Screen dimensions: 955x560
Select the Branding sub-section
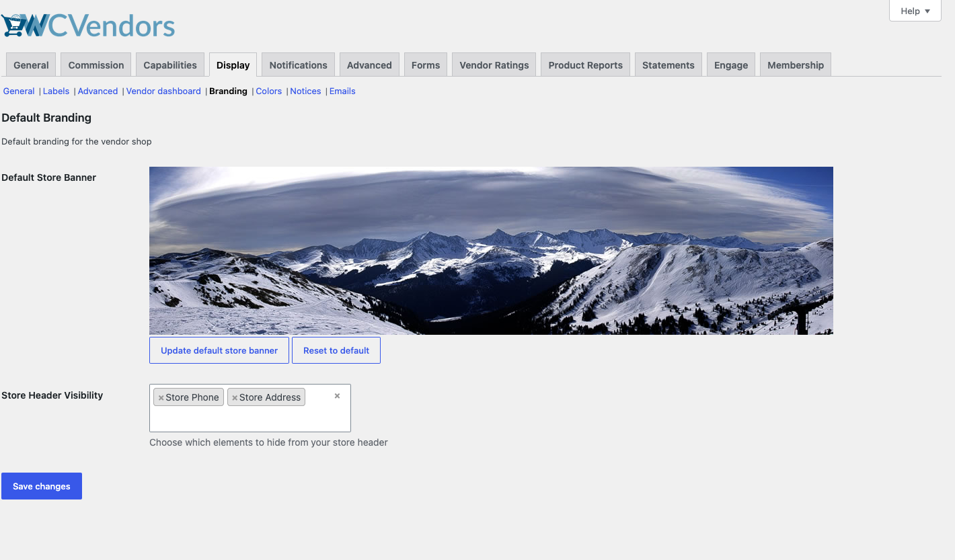coord(228,91)
